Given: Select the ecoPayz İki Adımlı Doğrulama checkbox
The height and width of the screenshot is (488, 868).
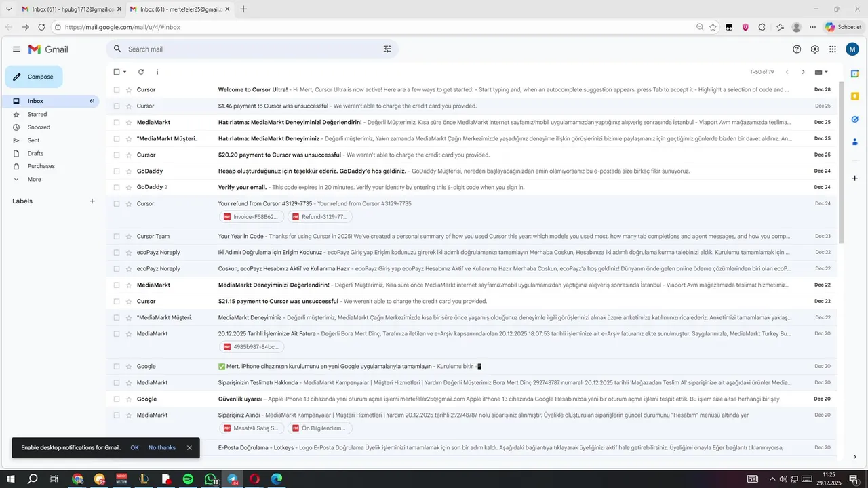Looking at the screenshot, I should click(x=117, y=252).
